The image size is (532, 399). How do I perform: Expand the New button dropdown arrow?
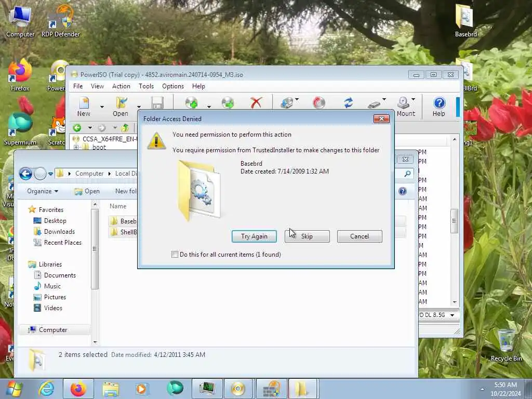[x=102, y=107]
